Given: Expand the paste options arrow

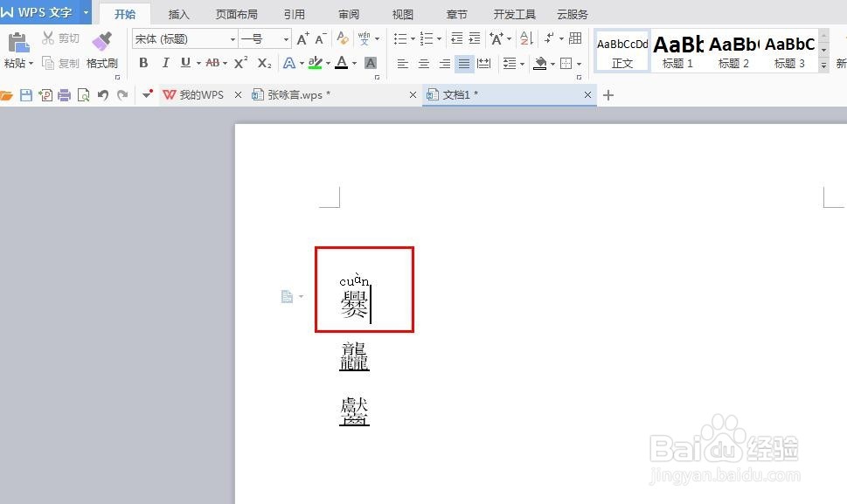Looking at the screenshot, I should [x=31, y=64].
